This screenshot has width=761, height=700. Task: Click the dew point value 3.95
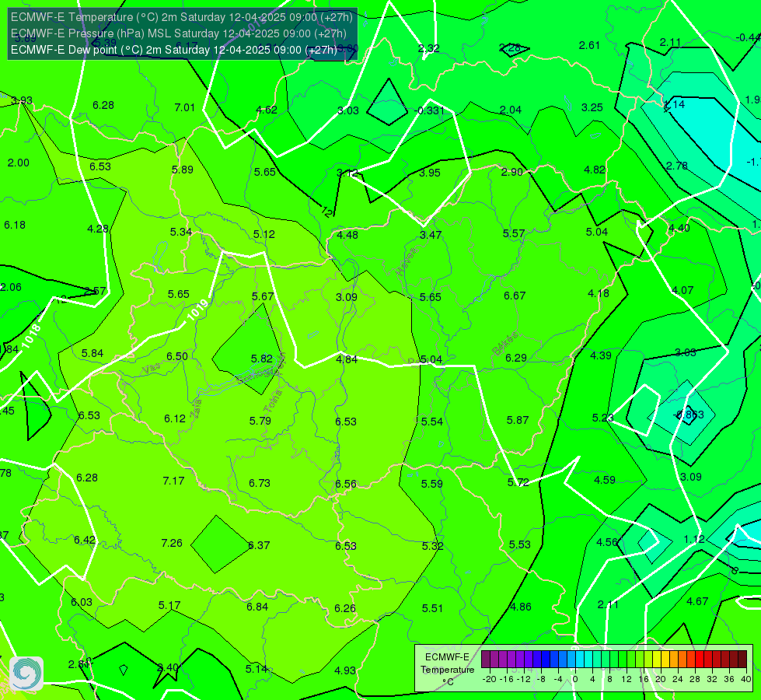[x=430, y=173]
